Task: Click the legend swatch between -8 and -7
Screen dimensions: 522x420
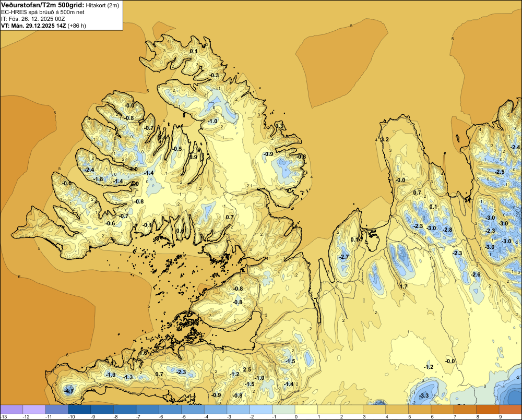Action: pyautogui.click(x=125, y=410)
